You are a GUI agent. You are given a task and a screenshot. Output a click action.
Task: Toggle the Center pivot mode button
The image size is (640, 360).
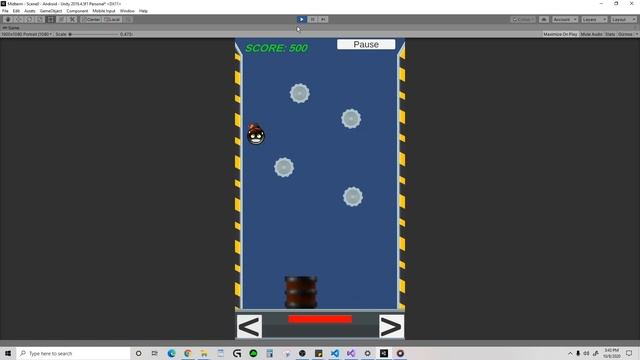click(x=91, y=19)
